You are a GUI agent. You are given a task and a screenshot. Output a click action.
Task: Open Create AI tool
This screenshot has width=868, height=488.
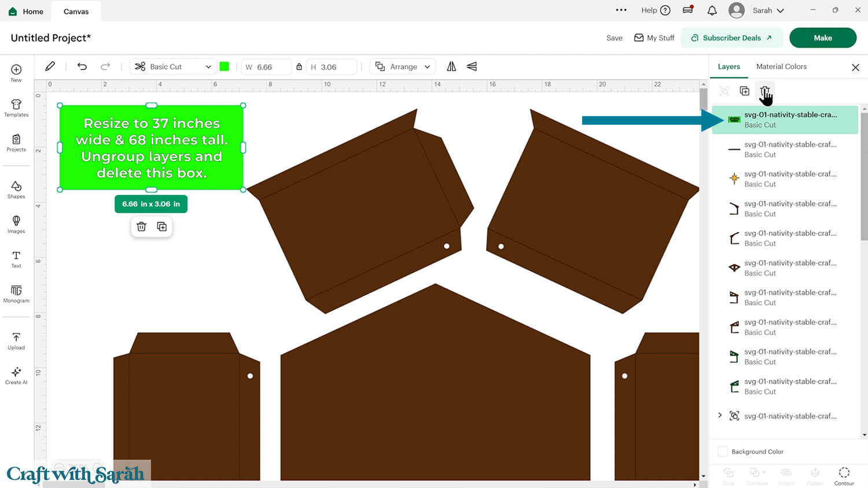[16, 375]
